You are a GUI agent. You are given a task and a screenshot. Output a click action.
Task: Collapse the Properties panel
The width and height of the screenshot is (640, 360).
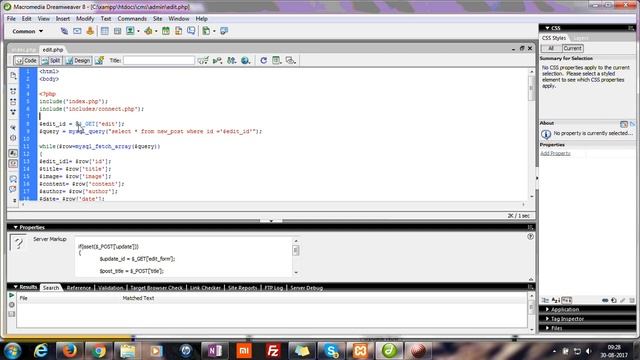pyautogui.click(x=16, y=227)
